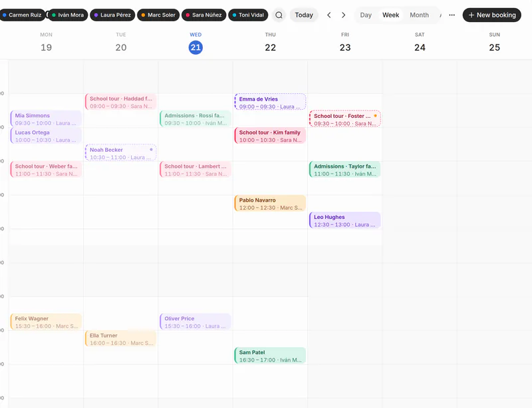Open the School tour Foster booking

(345, 119)
